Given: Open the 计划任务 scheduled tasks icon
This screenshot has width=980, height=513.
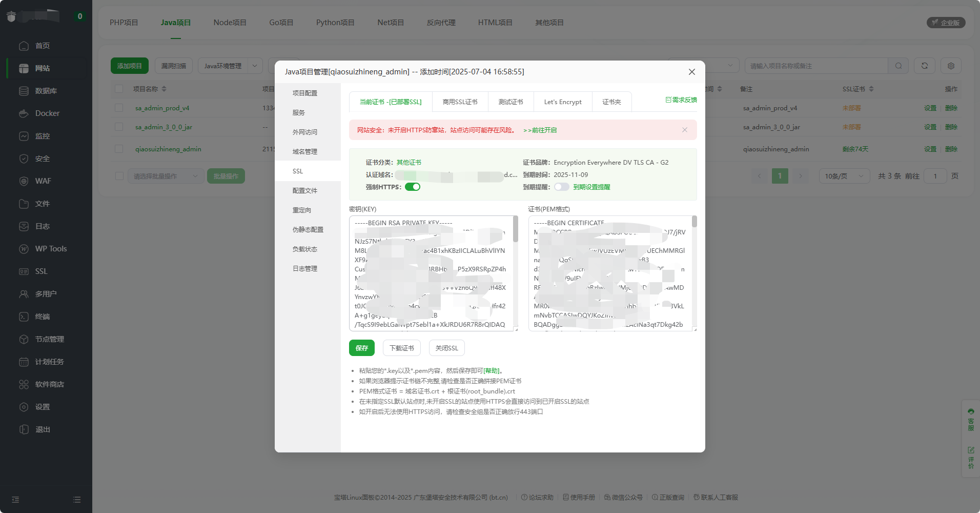Looking at the screenshot, I should point(24,362).
